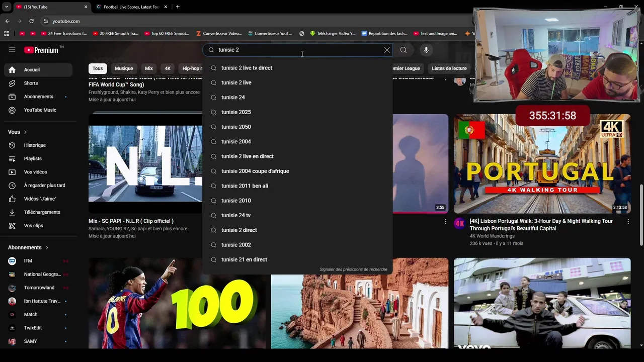Open the IFM channel
The height and width of the screenshot is (362, 644).
pyautogui.click(x=38, y=261)
